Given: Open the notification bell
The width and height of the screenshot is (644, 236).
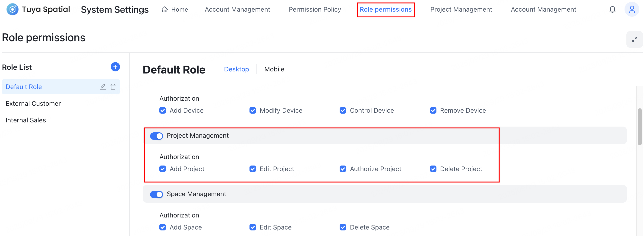Looking at the screenshot, I should 612,9.
